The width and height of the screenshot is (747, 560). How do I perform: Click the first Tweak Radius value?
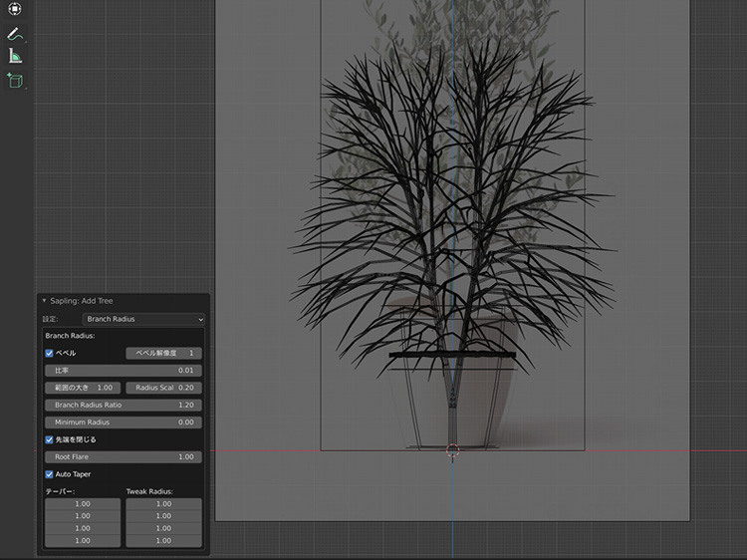163,504
